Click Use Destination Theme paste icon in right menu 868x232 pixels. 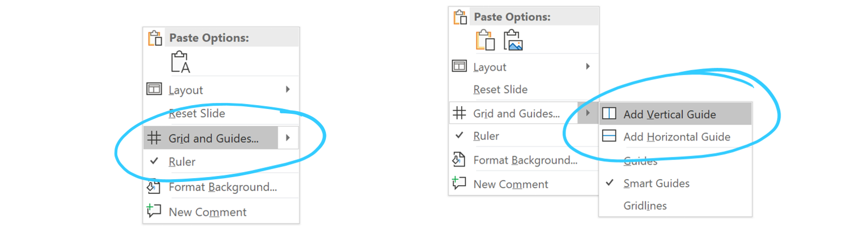tap(484, 40)
